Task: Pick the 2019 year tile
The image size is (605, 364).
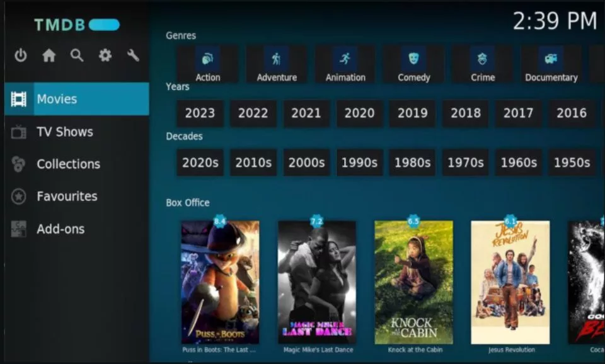Action: tap(412, 113)
